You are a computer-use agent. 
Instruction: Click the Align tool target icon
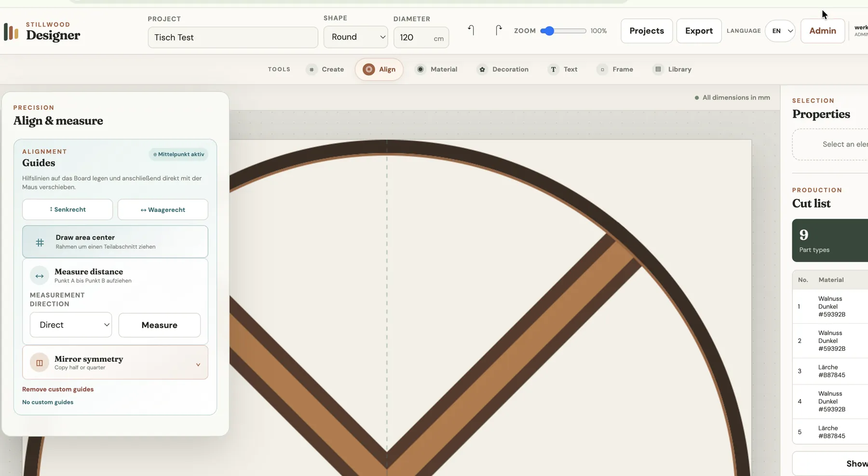(x=369, y=69)
